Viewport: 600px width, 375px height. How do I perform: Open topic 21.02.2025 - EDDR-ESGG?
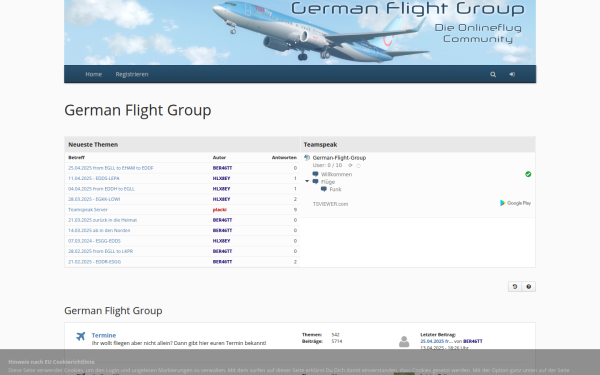pos(95,262)
